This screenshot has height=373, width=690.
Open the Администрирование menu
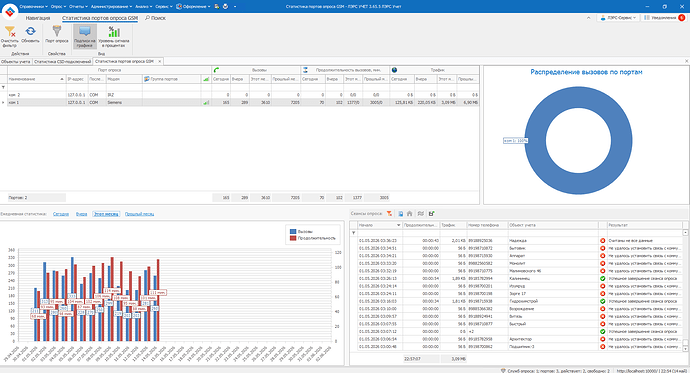(x=111, y=7)
